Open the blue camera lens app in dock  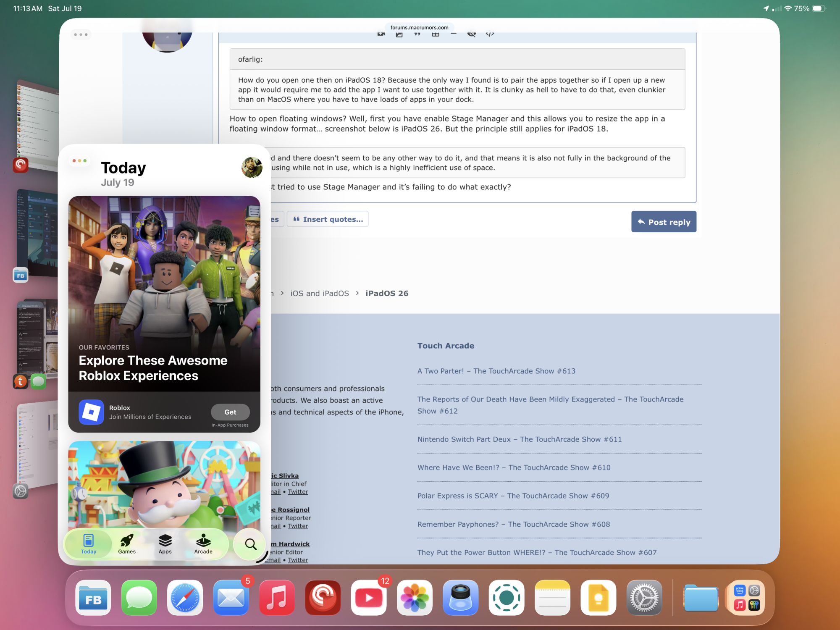[461, 598]
